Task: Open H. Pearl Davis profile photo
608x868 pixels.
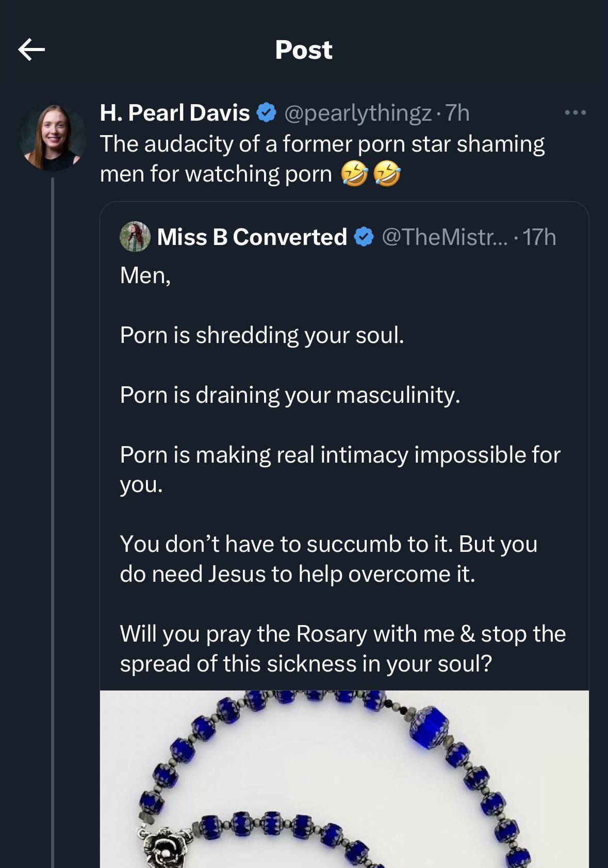Action: point(53,137)
